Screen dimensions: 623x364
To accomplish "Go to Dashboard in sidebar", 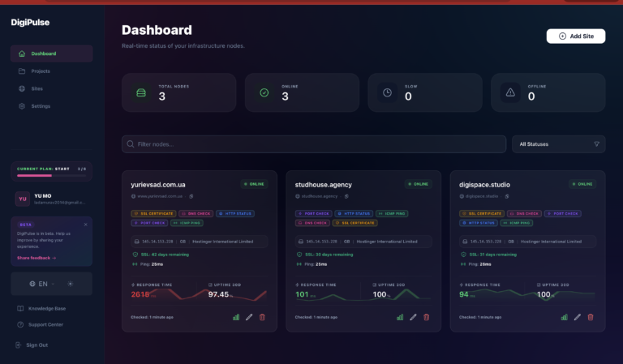I will pos(52,54).
